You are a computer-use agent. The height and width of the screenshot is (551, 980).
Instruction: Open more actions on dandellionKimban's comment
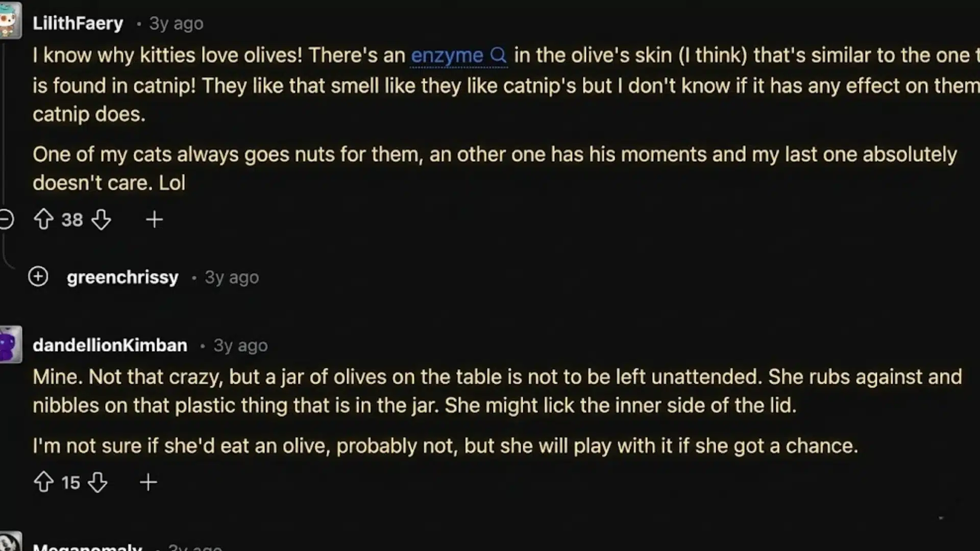149,482
